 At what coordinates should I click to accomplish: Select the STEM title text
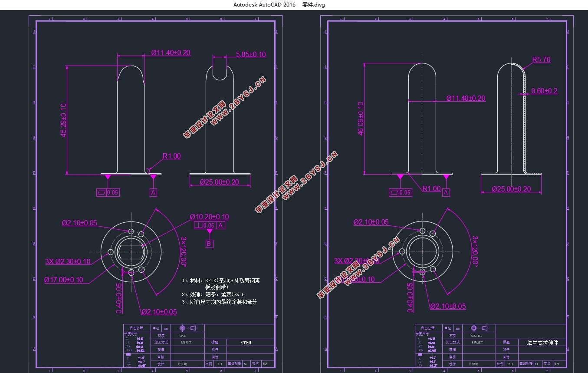(x=246, y=343)
